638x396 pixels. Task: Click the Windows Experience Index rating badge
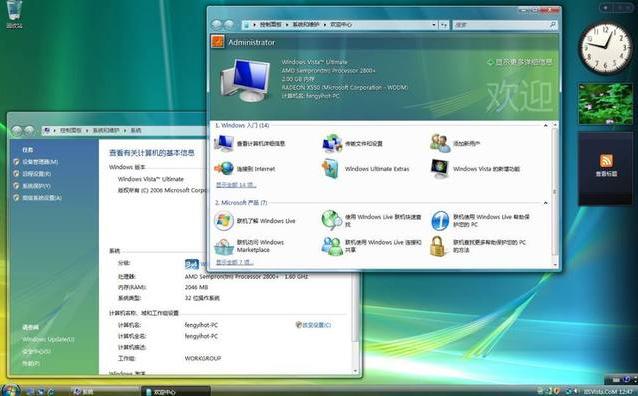(192, 264)
